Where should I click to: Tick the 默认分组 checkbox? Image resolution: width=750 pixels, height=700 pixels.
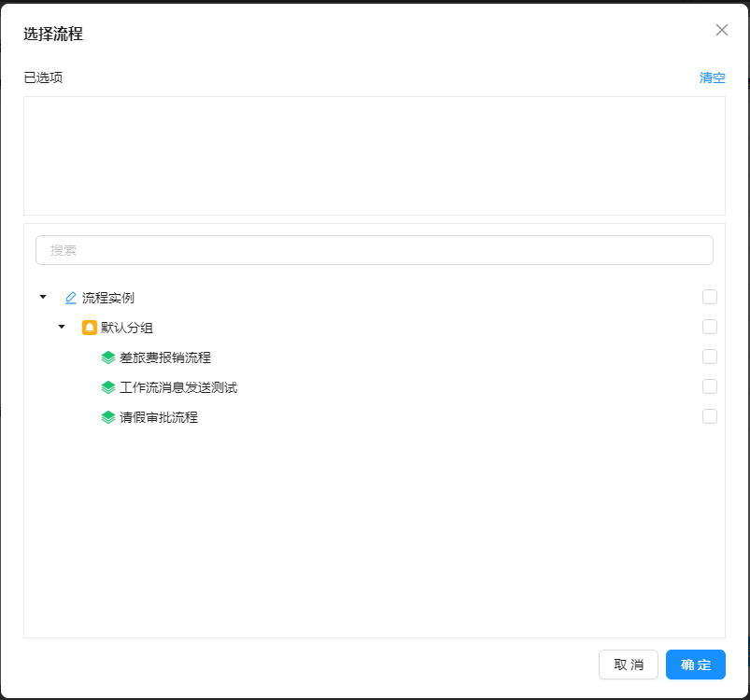710,327
